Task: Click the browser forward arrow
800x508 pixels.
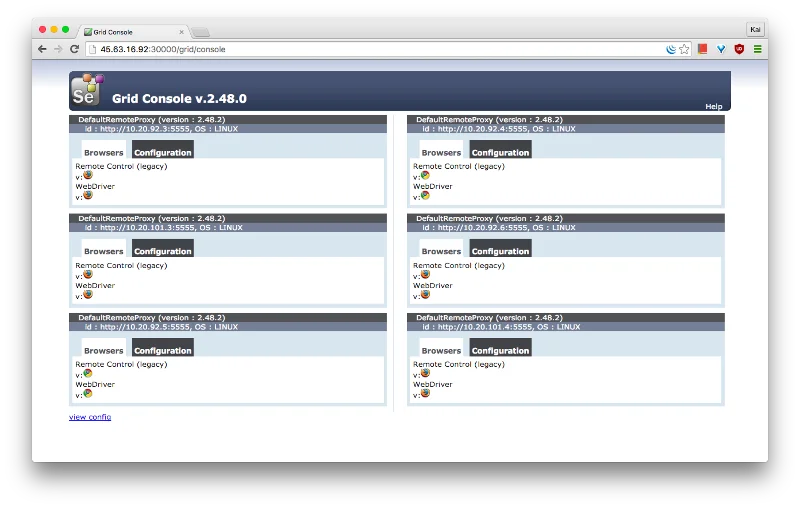Action: 58,49
